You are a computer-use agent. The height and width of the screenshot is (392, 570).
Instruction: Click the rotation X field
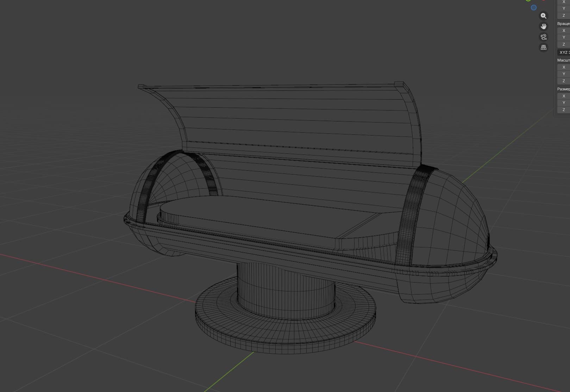pyautogui.click(x=564, y=31)
